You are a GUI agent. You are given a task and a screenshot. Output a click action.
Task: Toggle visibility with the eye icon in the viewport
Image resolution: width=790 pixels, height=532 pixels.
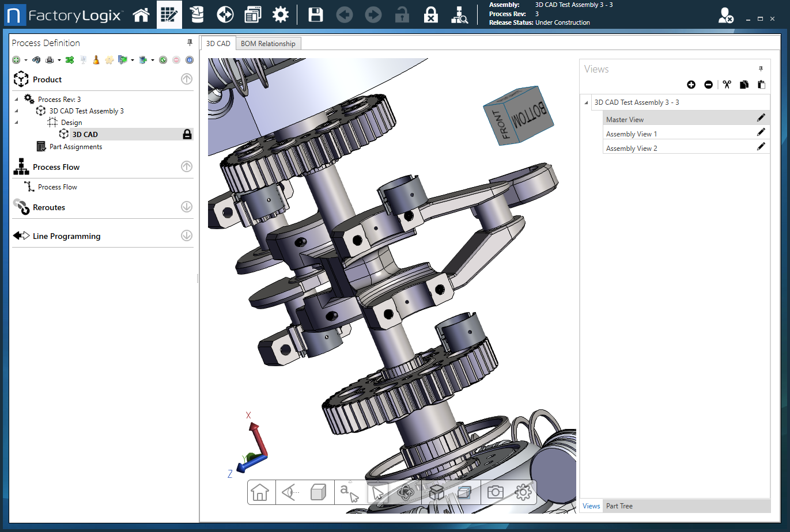[x=288, y=492]
